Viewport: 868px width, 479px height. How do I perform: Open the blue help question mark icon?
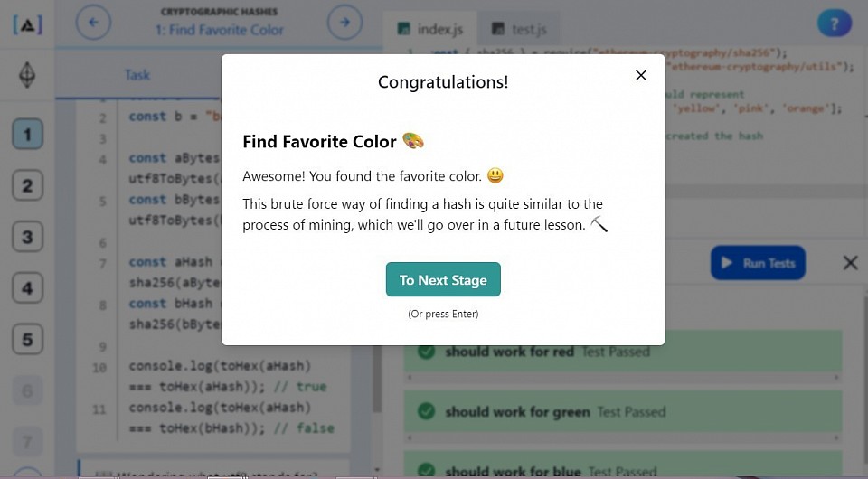pos(835,23)
